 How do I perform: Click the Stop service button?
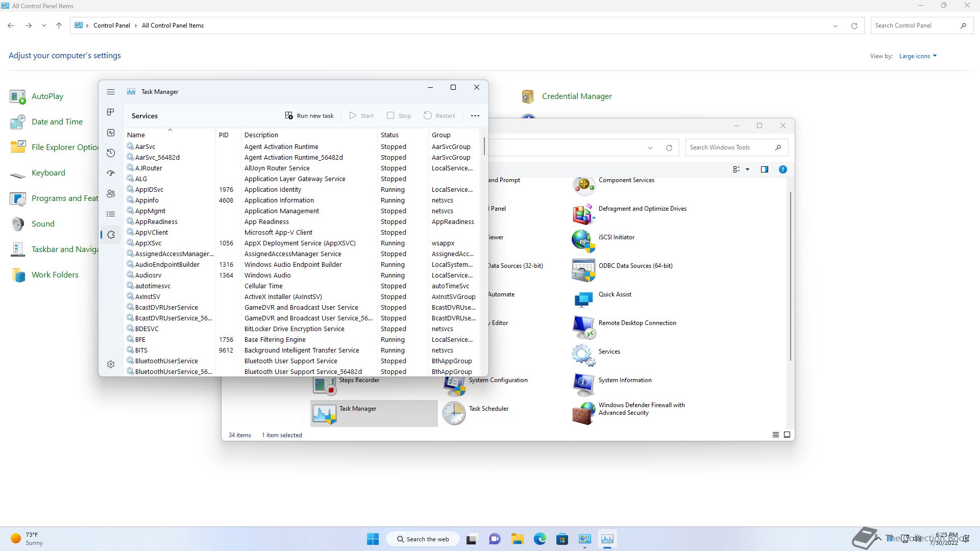click(x=399, y=116)
